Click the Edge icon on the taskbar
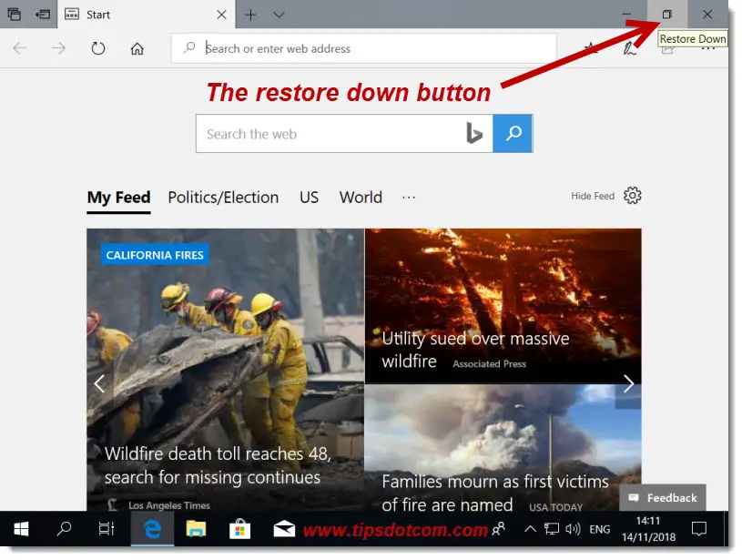The height and width of the screenshot is (560, 742). [x=152, y=529]
